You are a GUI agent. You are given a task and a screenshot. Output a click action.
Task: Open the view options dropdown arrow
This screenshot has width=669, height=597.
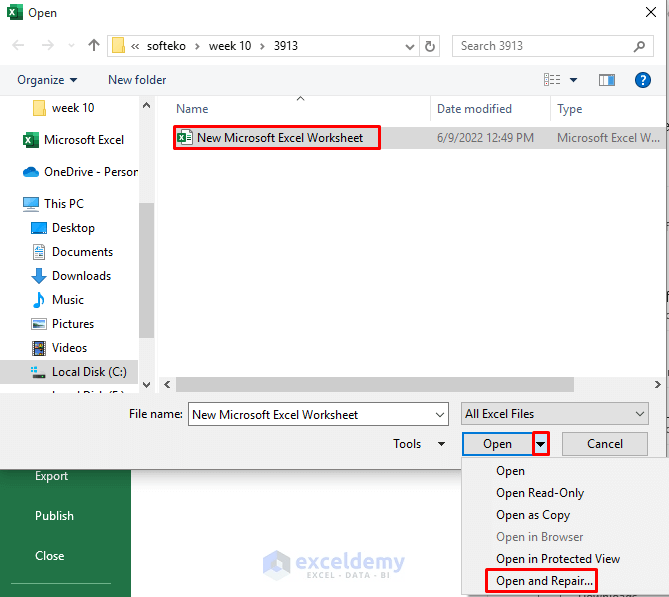573,80
